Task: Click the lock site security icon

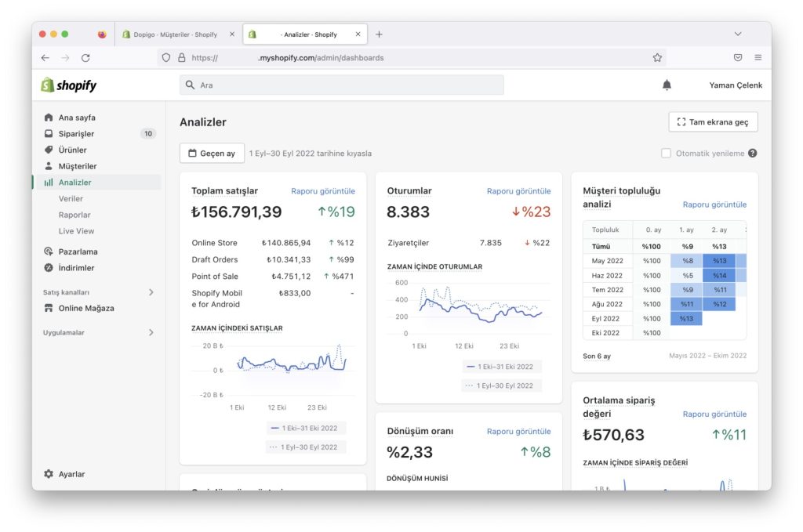Action: [x=181, y=58]
